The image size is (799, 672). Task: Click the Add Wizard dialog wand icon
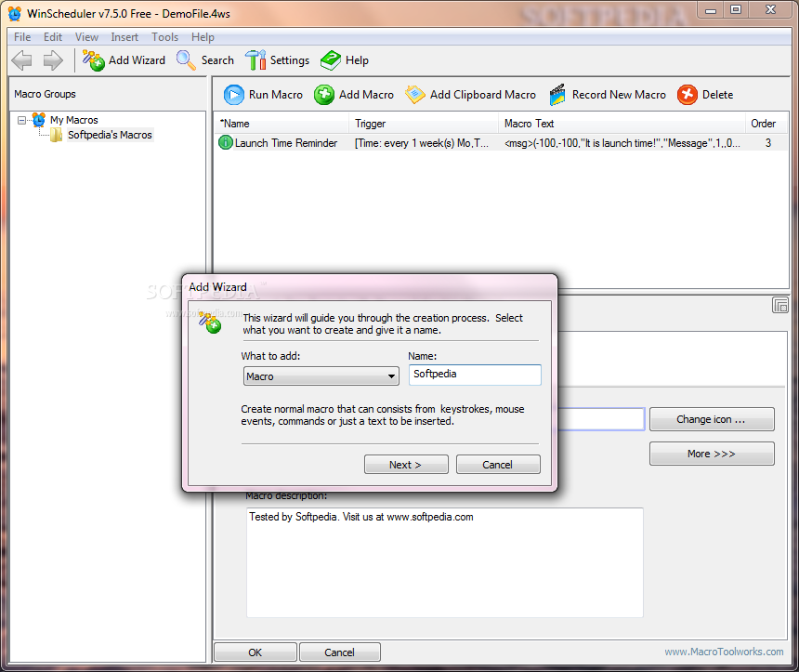coord(210,323)
